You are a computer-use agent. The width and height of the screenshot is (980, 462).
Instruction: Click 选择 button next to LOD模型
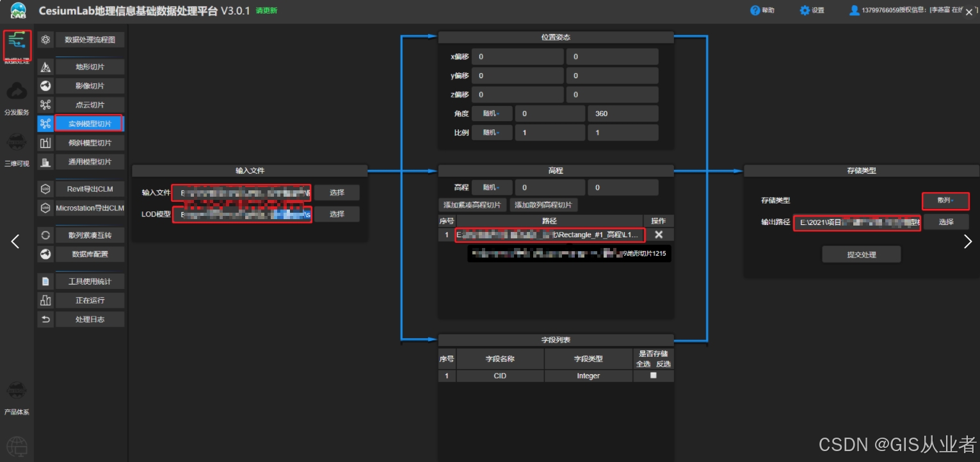(337, 214)
